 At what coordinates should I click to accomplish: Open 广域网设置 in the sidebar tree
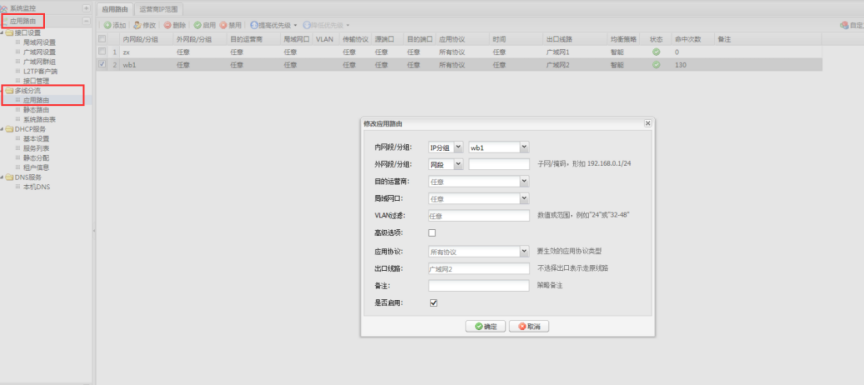(x=39, y=52)
